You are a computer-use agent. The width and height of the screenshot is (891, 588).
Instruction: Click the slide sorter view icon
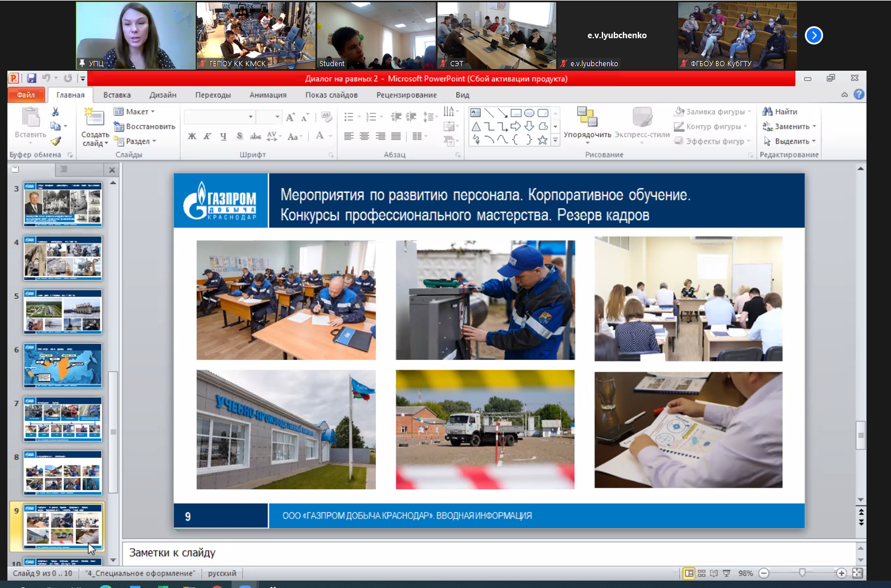[x=702, y=573]
